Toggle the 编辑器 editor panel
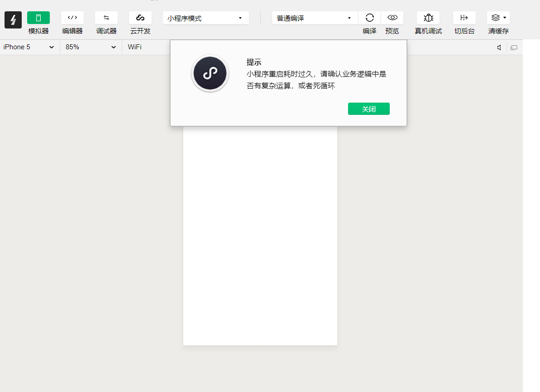This screenshot has width=540, height=392. [x=72, y=18]
